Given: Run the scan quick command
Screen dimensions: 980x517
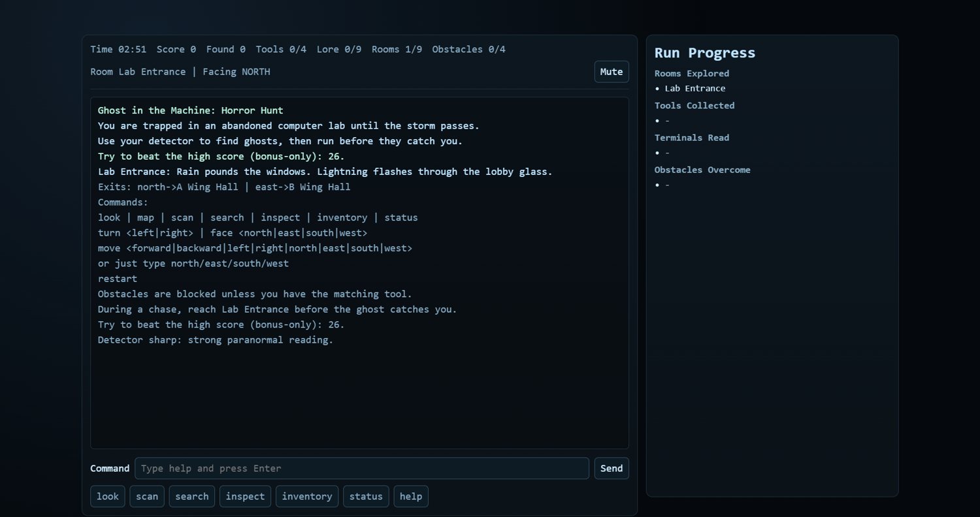Looking at the screenshot, I should pos(147,496).
